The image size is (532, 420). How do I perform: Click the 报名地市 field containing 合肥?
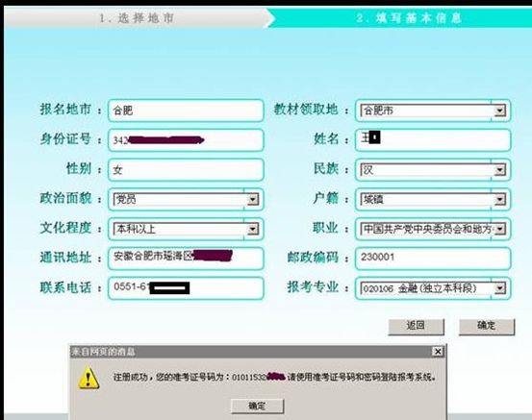tap(186, 111)
